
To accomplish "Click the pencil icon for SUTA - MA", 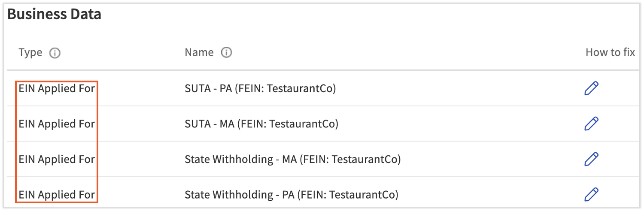I will 591,124.
